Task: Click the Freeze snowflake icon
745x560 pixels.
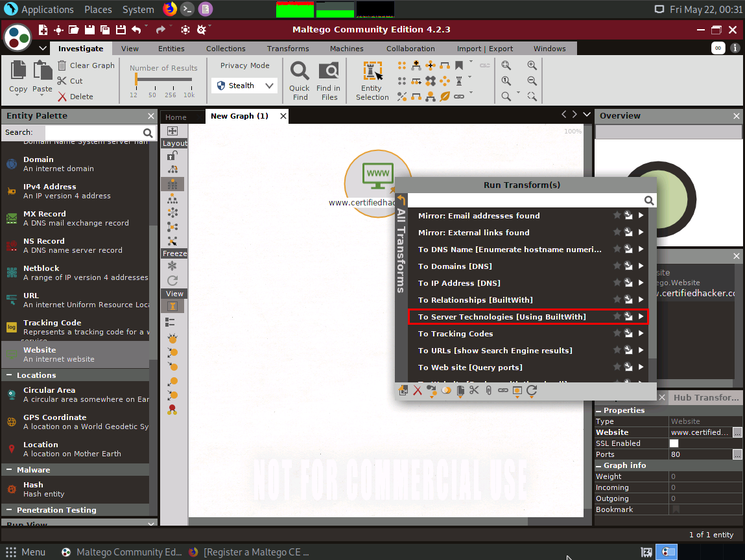Action: 172,266
